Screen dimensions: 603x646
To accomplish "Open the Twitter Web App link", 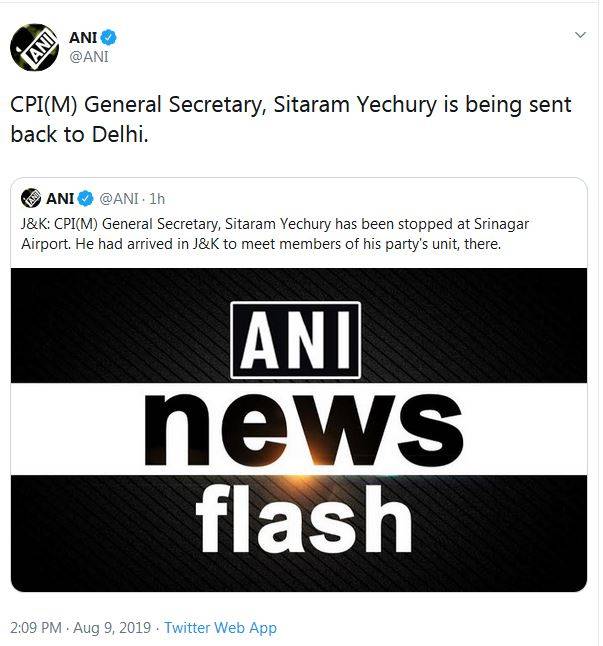I will tap(220, 628).
